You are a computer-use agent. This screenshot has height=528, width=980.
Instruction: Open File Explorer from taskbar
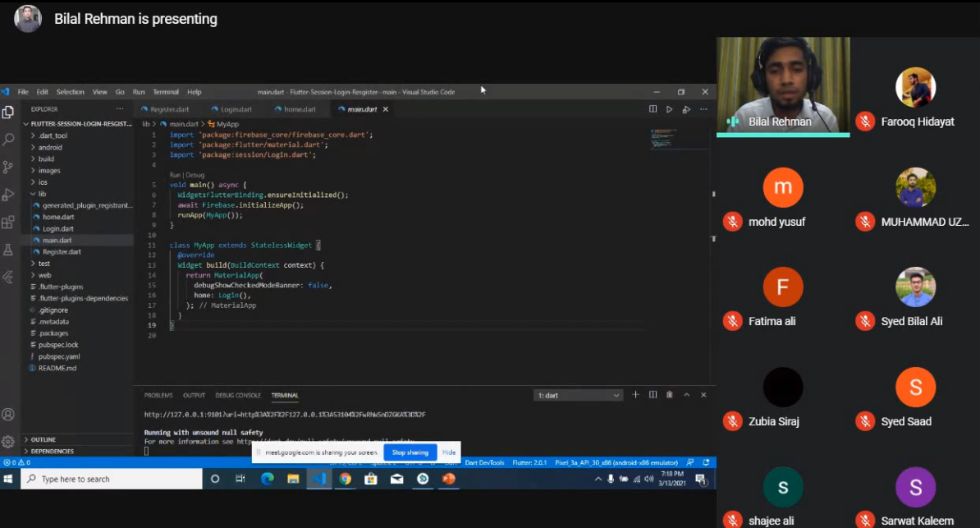click(x=293, y=480)
